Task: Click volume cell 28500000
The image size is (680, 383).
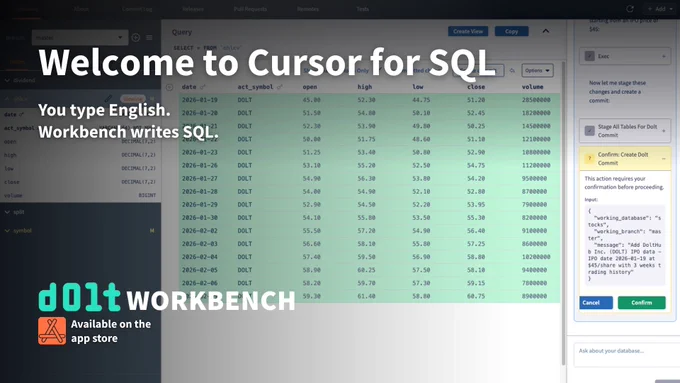Action: click(x=536, y=100)
